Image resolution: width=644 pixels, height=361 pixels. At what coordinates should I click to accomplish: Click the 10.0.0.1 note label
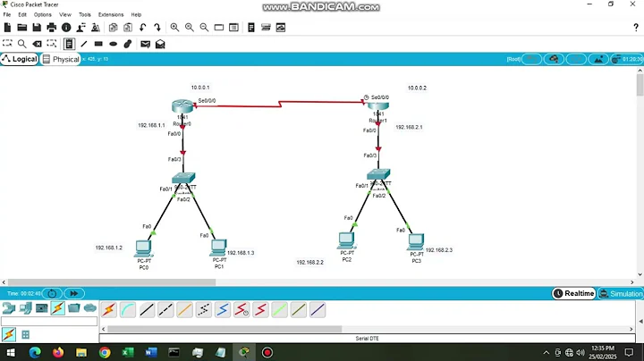[x=200, y=88]
